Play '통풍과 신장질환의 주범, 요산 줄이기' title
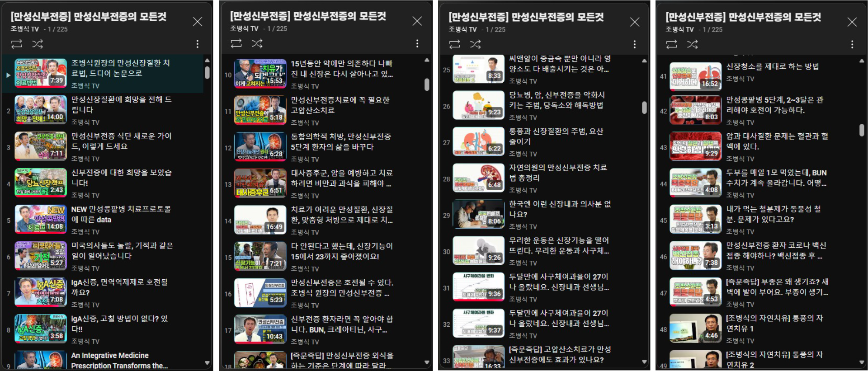The image size is (868, 371). pyautogui.click(x=556, y=136)
